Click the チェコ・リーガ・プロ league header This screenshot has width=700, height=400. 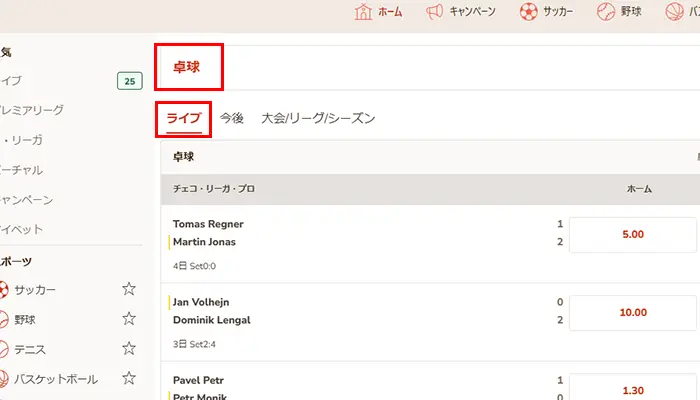tap(214, 189)
